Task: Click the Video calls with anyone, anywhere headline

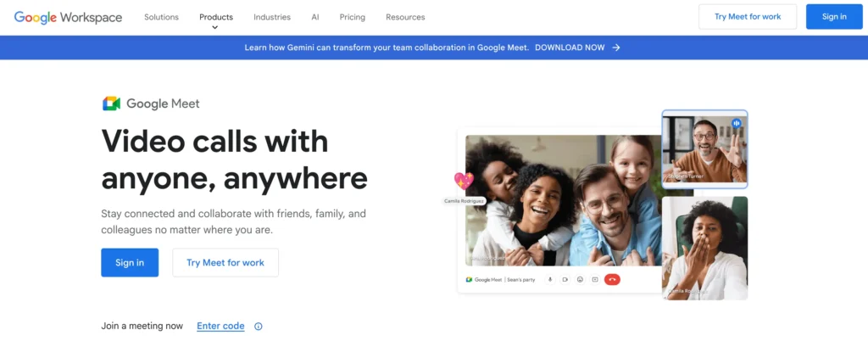Action: point(234,159)
